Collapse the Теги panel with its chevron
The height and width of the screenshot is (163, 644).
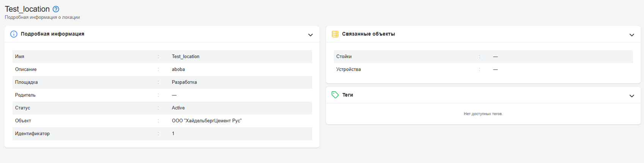coord(632,96)
